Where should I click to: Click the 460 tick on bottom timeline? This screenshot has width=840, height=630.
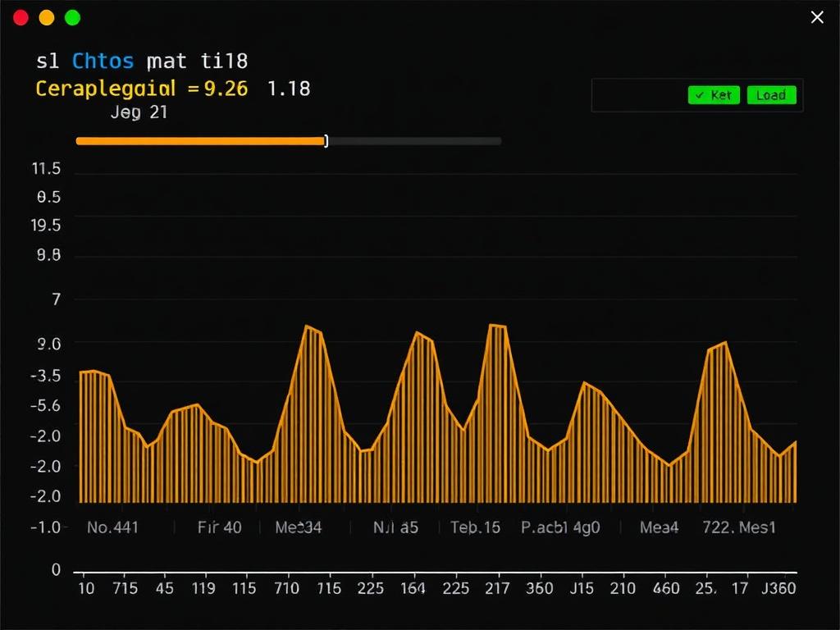665,588
